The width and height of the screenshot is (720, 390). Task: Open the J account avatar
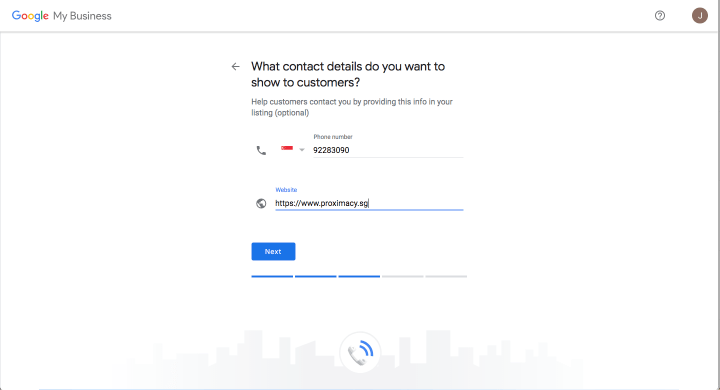point(700,16)
